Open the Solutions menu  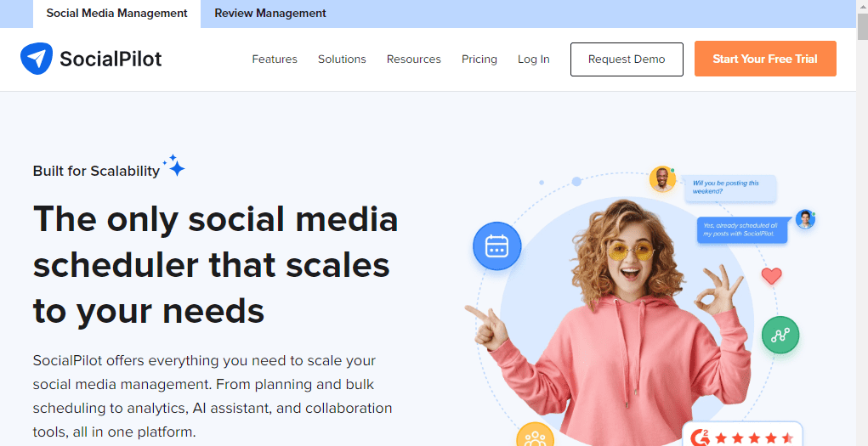[x=342, y=59]
